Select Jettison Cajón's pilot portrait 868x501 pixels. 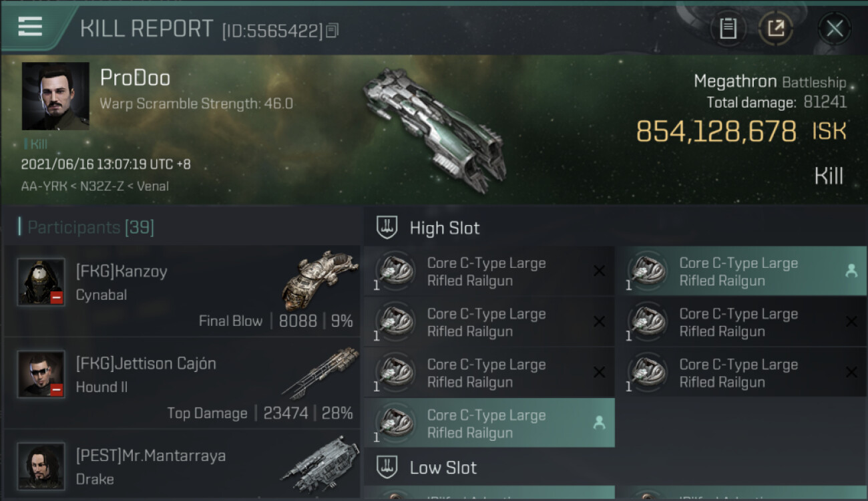point(41,373)
